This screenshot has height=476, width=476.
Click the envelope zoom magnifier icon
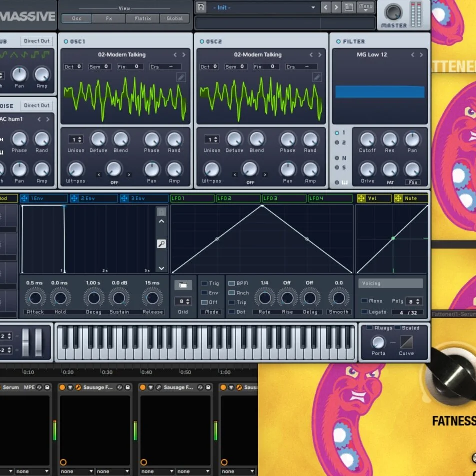[161, 243]
